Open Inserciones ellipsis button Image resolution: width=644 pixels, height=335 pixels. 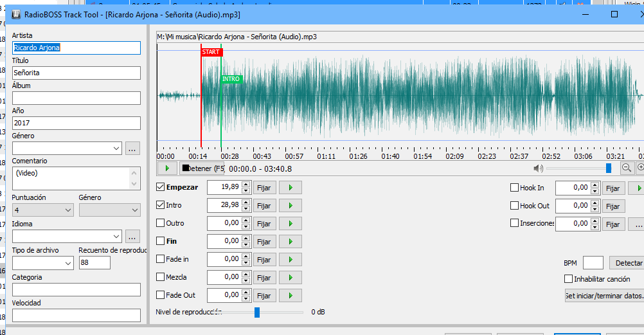tap(638, 224)
